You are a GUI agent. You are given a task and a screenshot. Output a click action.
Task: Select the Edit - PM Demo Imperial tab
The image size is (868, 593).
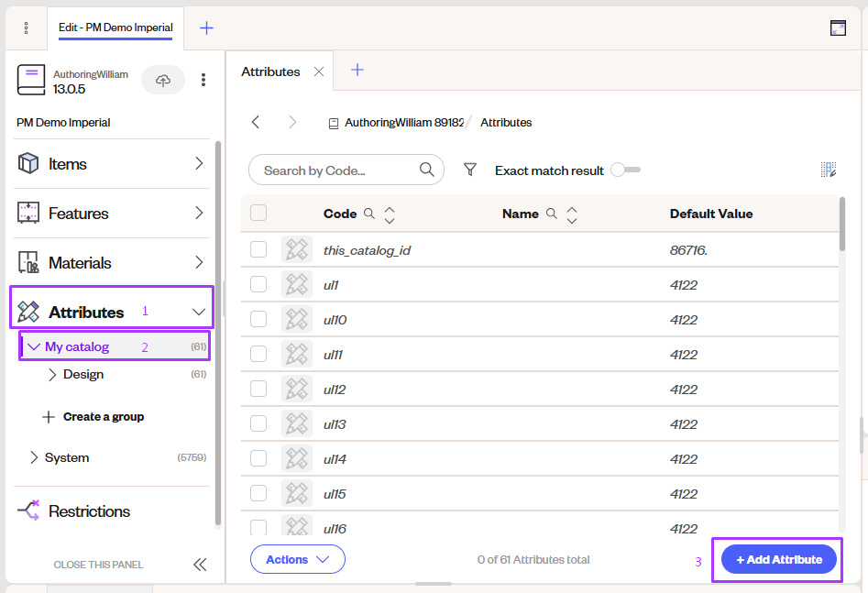click(115, 27)
